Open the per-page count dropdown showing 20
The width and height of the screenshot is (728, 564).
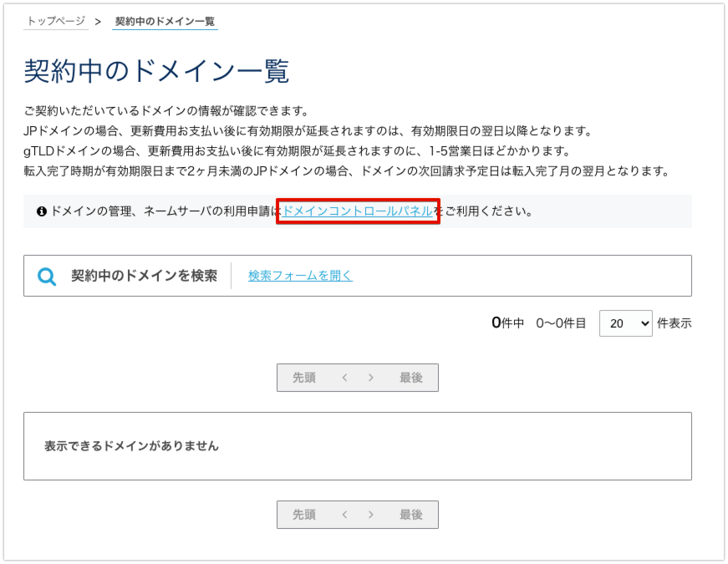[625, 323]
